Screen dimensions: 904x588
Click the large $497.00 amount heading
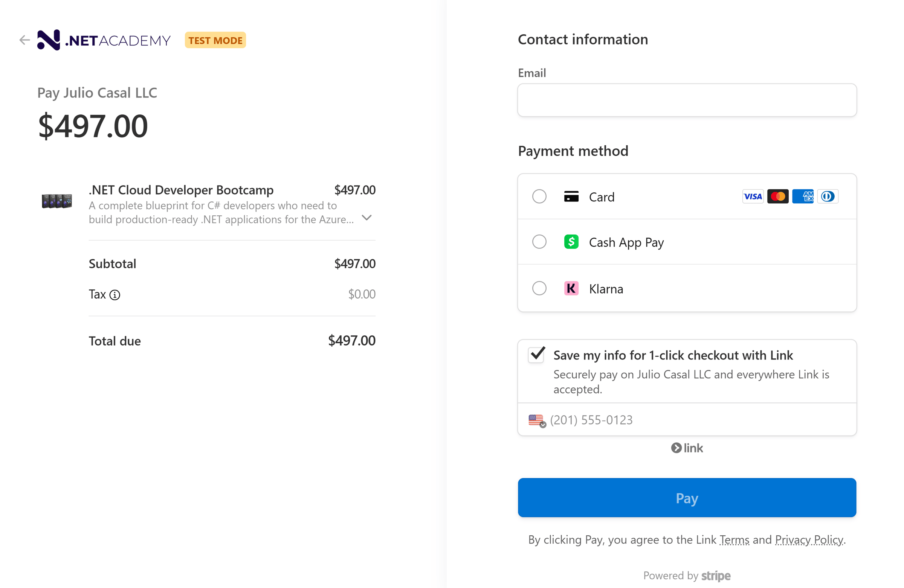coord(93,126)
